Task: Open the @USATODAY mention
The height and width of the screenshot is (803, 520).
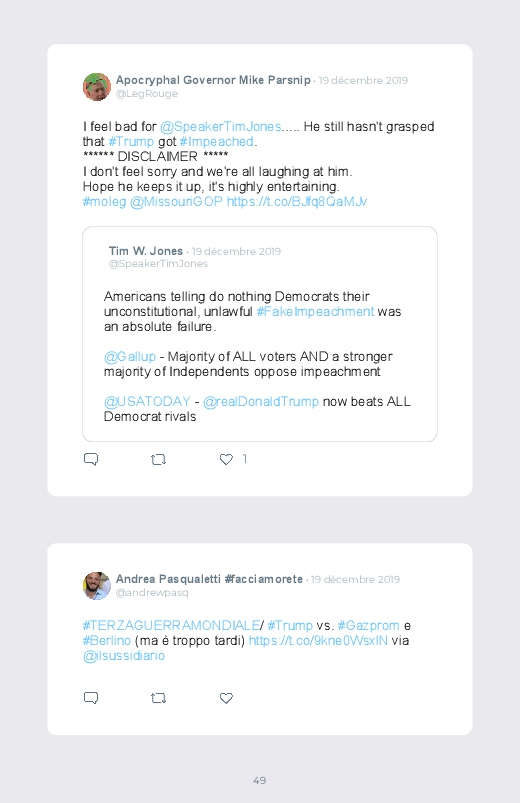Action: (147, 402)
